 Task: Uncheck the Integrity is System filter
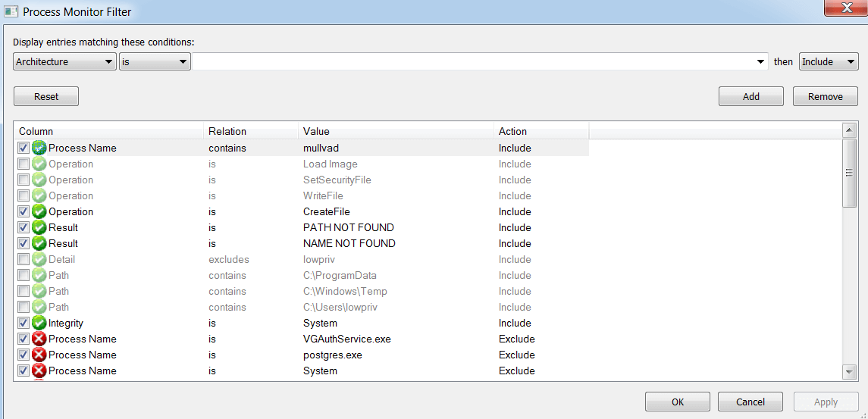point(24,323)
